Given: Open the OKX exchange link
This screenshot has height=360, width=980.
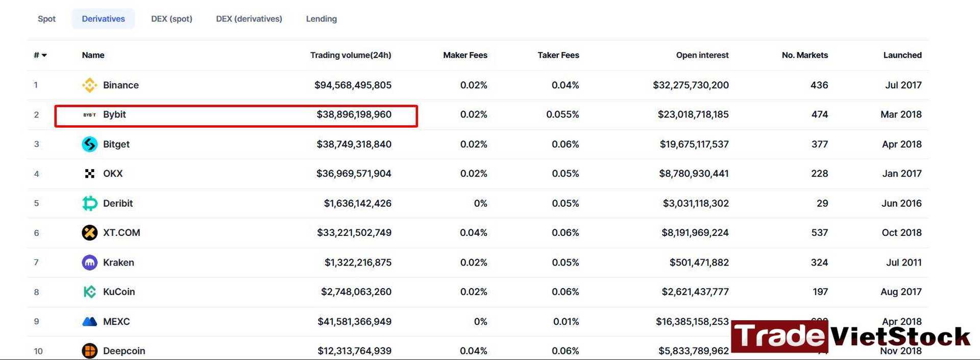Looking at the screenshot, I should coord(113,174).
